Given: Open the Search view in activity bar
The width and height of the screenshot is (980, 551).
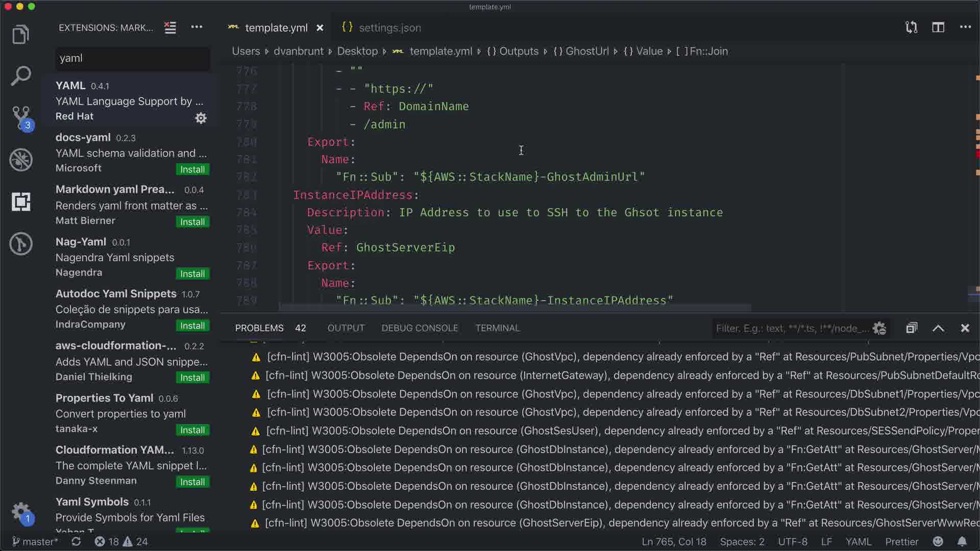Looking at the screenshot, I should [x=21, y=76].
